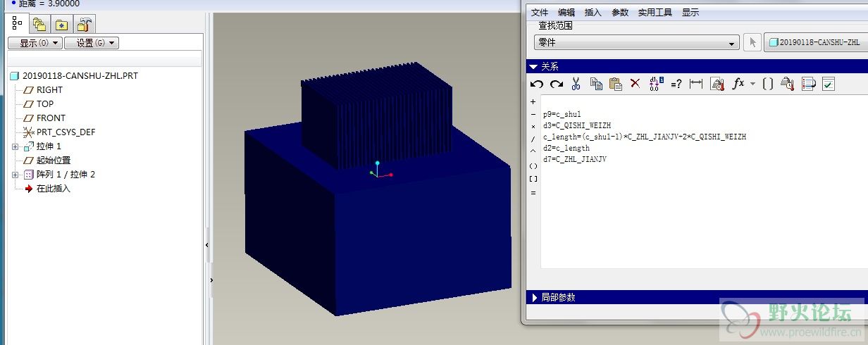Open the Favorites tab
The height and width of the screenshot is (345, 868).
pyautogui.click(x=62, y=25)
